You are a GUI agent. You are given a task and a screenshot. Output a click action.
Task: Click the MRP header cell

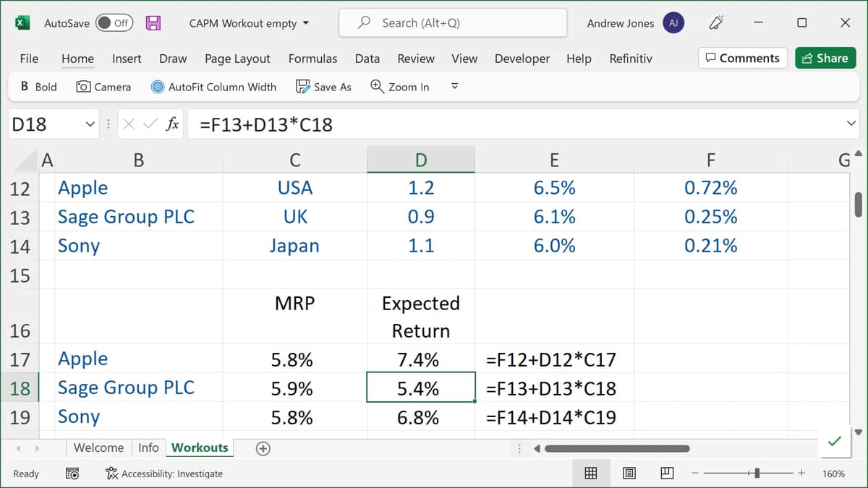295,317
